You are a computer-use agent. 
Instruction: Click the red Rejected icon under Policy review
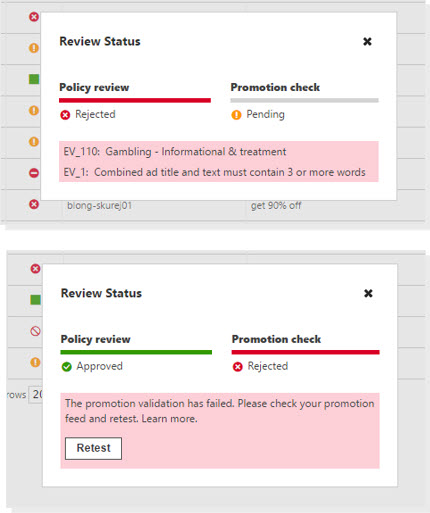coord(65,115)
